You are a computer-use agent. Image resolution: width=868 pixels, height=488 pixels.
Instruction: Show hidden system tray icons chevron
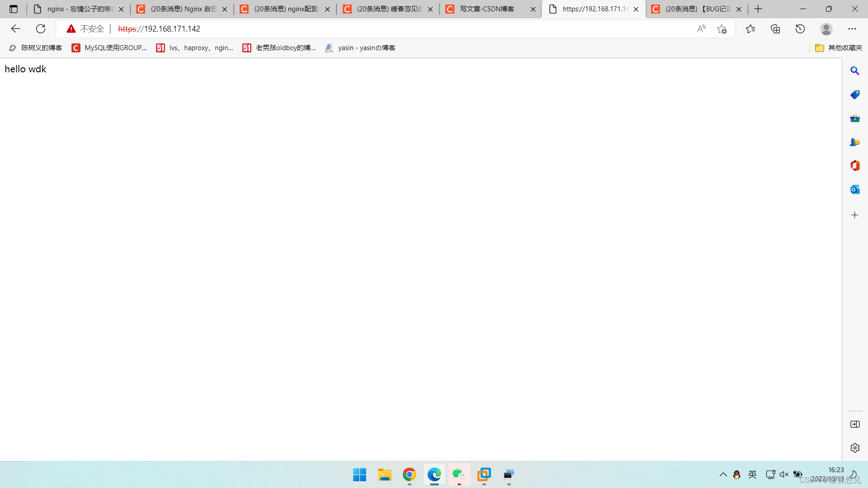click(723, 474)
